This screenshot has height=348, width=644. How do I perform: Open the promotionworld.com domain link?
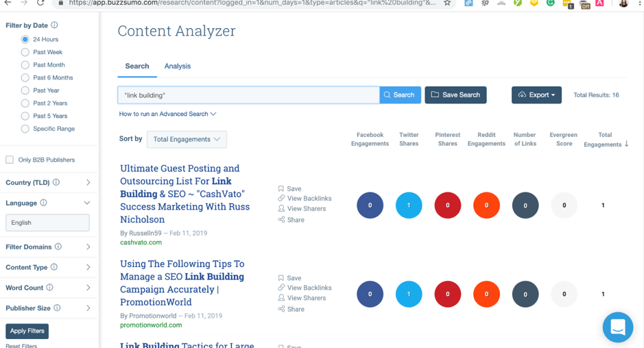coord(151,325)
